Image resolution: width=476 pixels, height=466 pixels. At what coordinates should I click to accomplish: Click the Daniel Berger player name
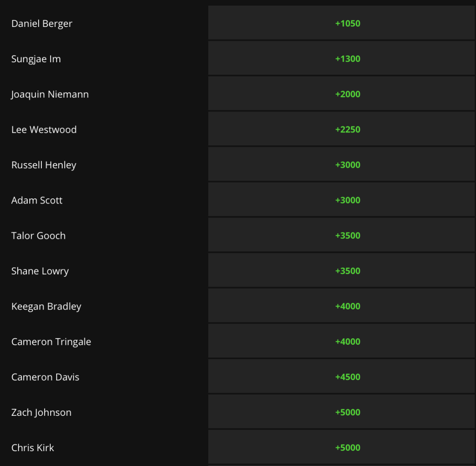(x=42, y=23)
